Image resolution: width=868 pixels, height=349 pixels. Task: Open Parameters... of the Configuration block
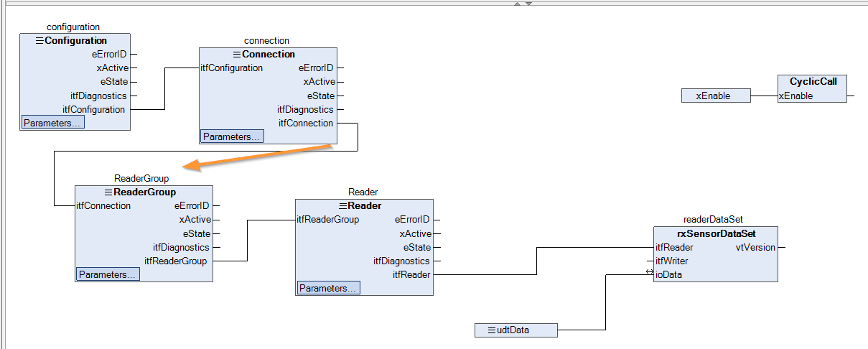[52, 123]
